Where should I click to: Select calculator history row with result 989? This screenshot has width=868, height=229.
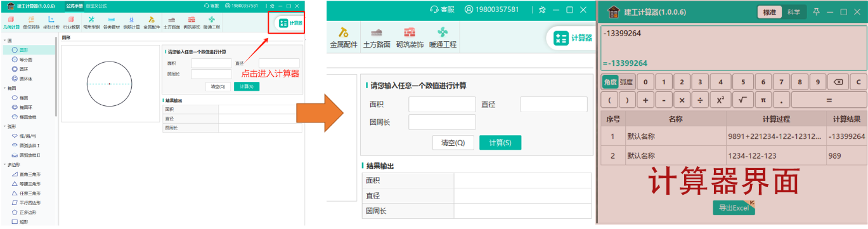click(x=734, y=155)
